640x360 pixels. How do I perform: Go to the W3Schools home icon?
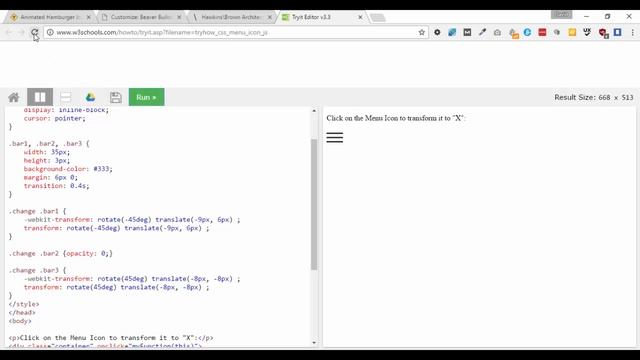14,97
